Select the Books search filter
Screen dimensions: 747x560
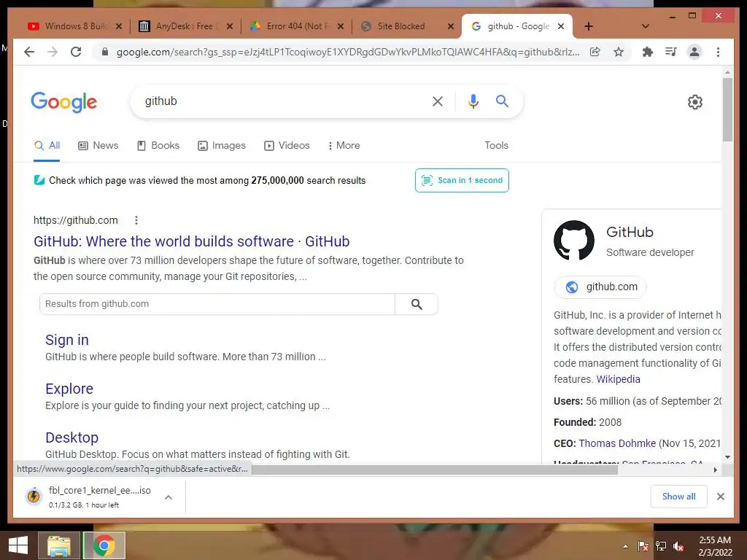point(158,146)
